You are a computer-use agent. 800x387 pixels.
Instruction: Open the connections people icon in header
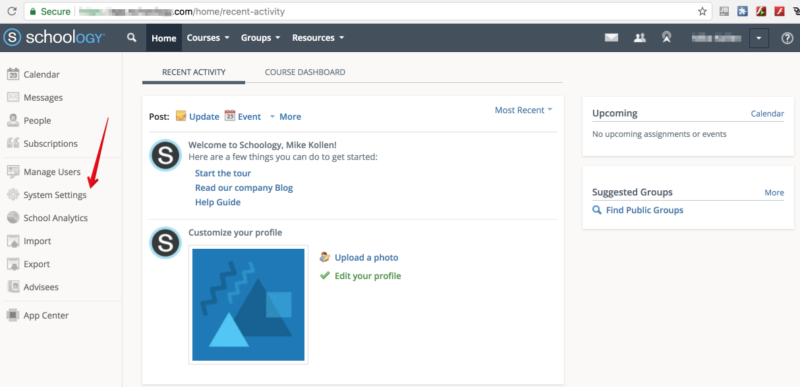click(640, 38)
